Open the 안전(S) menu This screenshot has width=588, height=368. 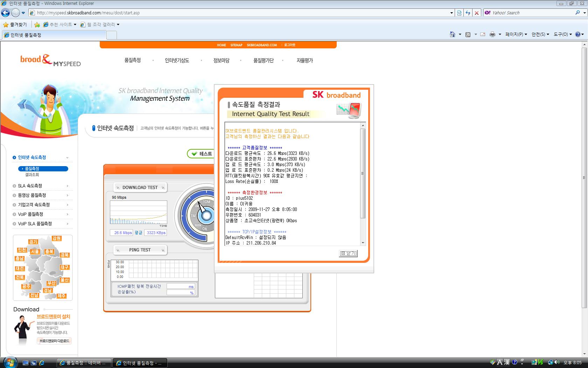click(540, 34)
